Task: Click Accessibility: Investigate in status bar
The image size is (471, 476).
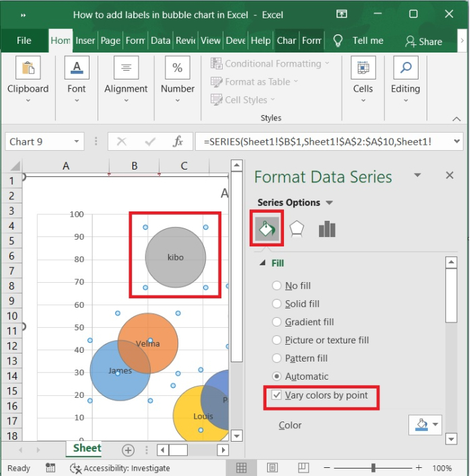Action: 120,468
